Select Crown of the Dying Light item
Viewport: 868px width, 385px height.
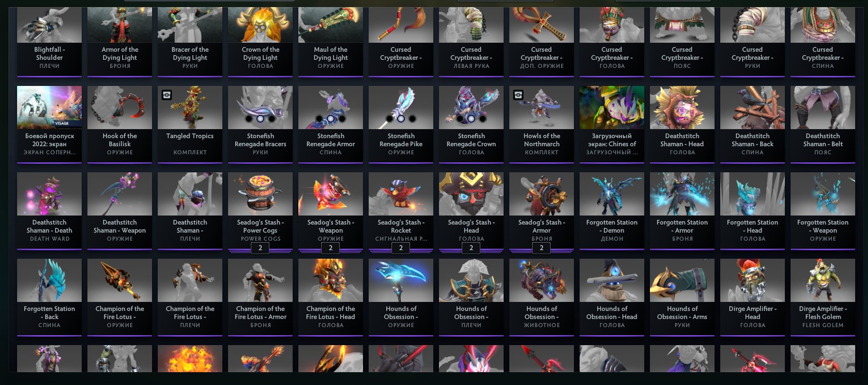click(x=260, y=42)
